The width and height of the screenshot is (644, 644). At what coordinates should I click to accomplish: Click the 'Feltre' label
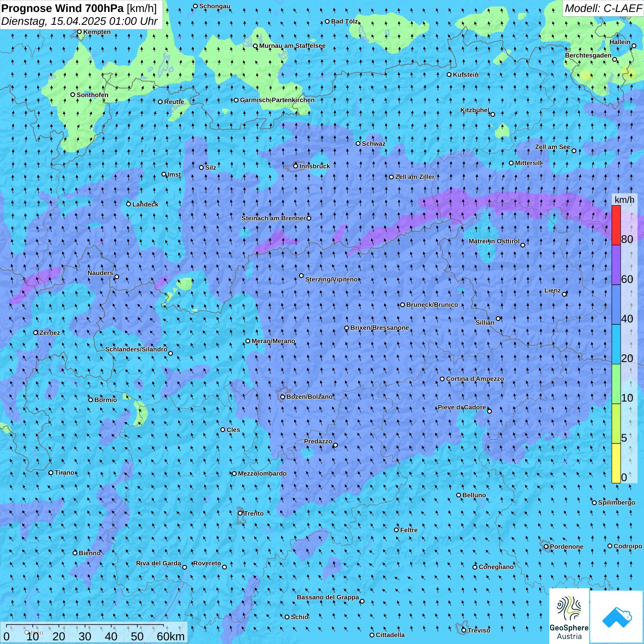click(408, 530)
